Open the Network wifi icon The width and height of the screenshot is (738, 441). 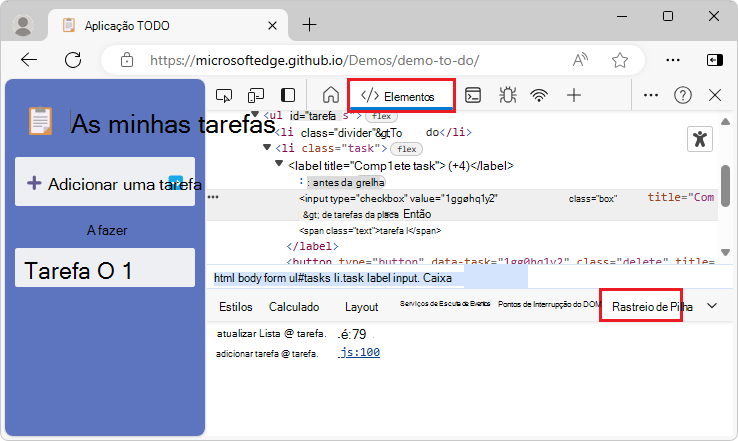click(x=540, y=95)
